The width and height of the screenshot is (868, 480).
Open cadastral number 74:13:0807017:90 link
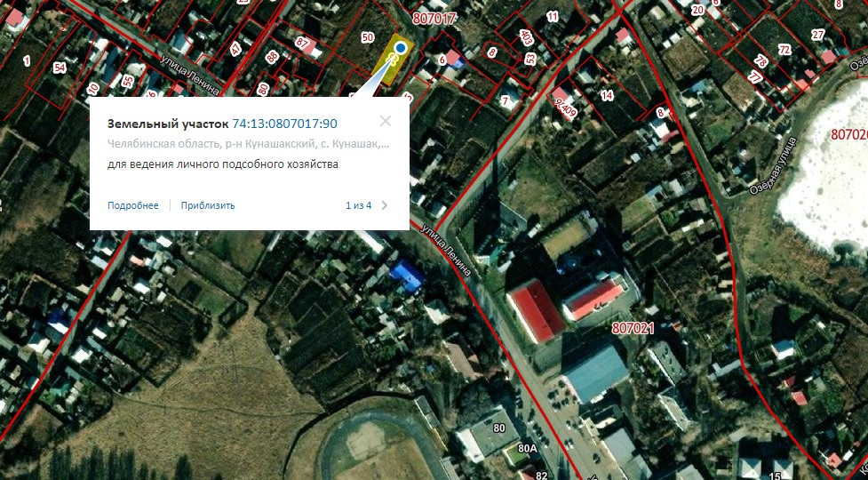[x=284, y=124]
